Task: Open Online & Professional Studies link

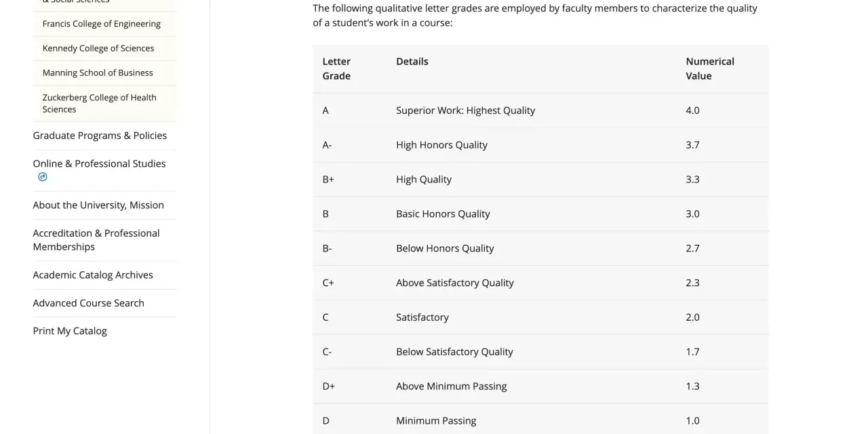Action: click(99, 163)
